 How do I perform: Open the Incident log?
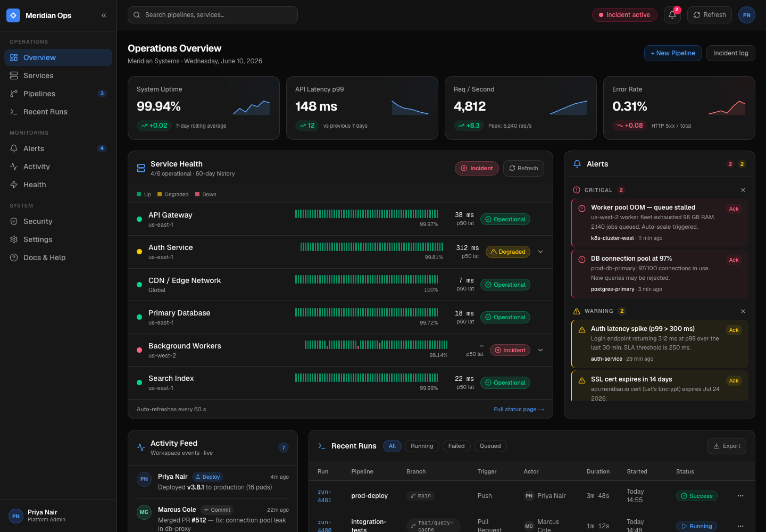point(730,53)
